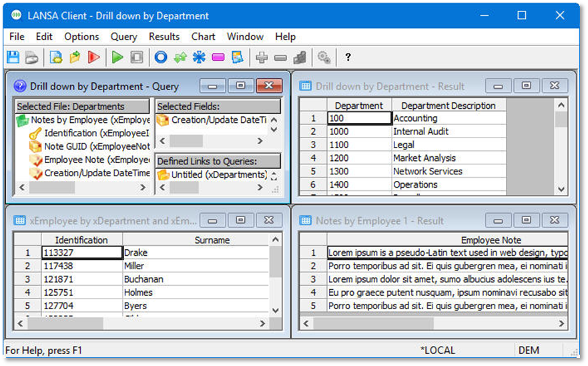Click the grid icon of Drill down Result window
The image size is (588, 366).
(306, 86)
